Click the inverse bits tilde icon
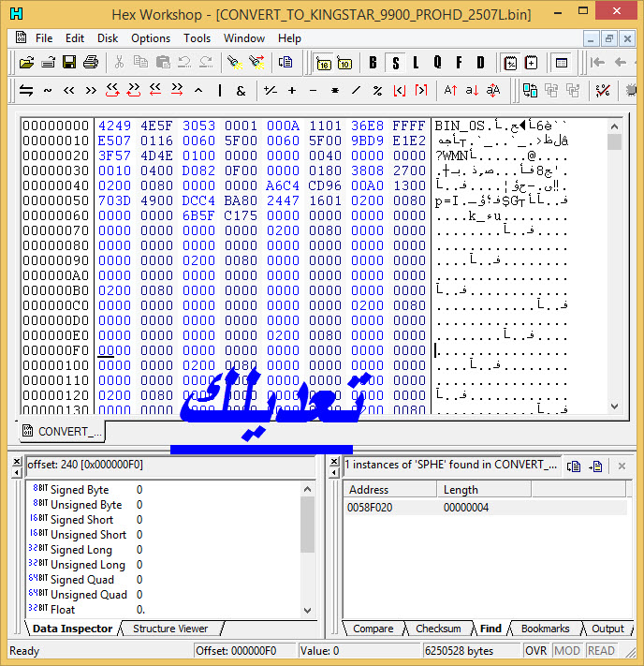 [48, 91]
